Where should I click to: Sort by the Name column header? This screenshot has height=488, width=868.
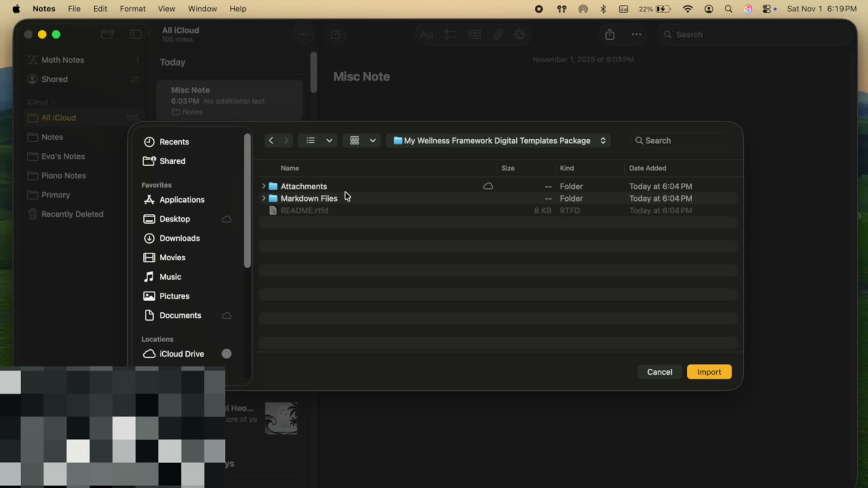coord(289,168)
